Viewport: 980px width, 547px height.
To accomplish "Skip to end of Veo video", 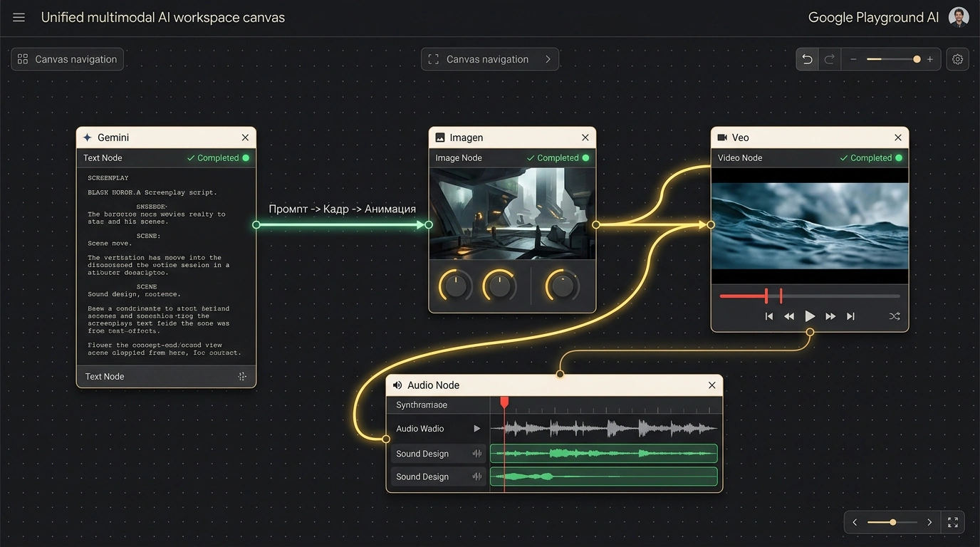I will (850, 316).
